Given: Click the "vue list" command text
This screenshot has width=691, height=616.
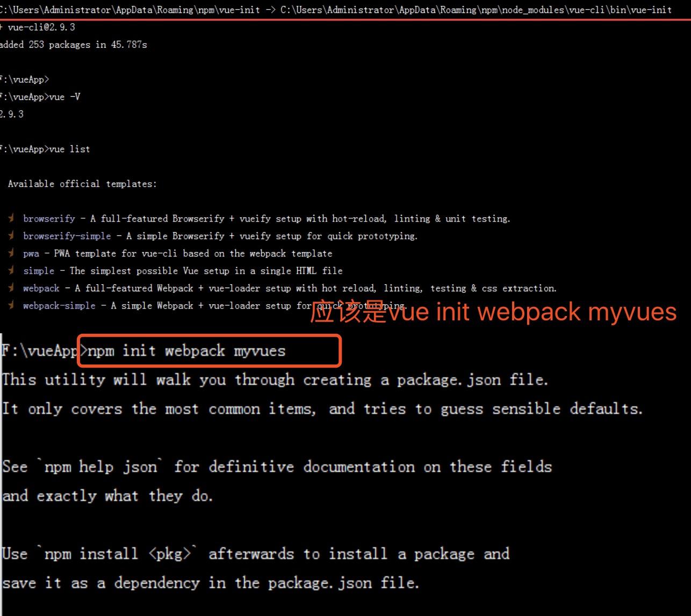Looking at the screenshot, I should (69, 149).
